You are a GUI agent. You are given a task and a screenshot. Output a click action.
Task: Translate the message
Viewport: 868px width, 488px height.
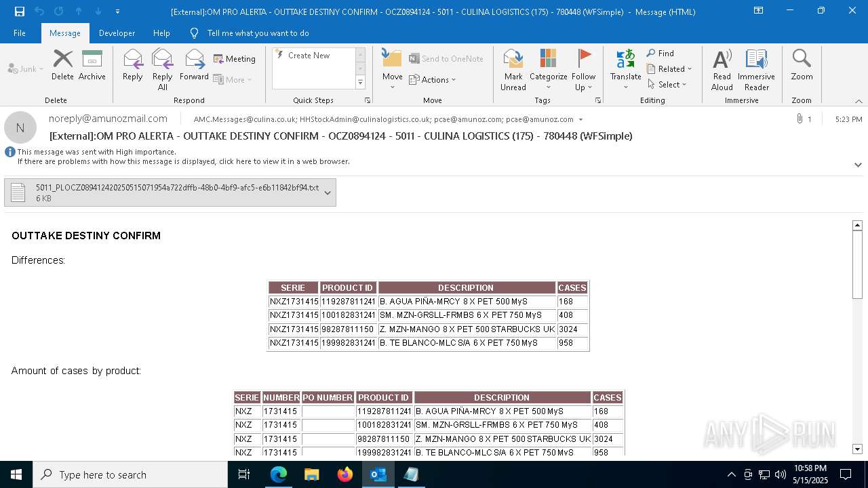click(x=626, y=70)
